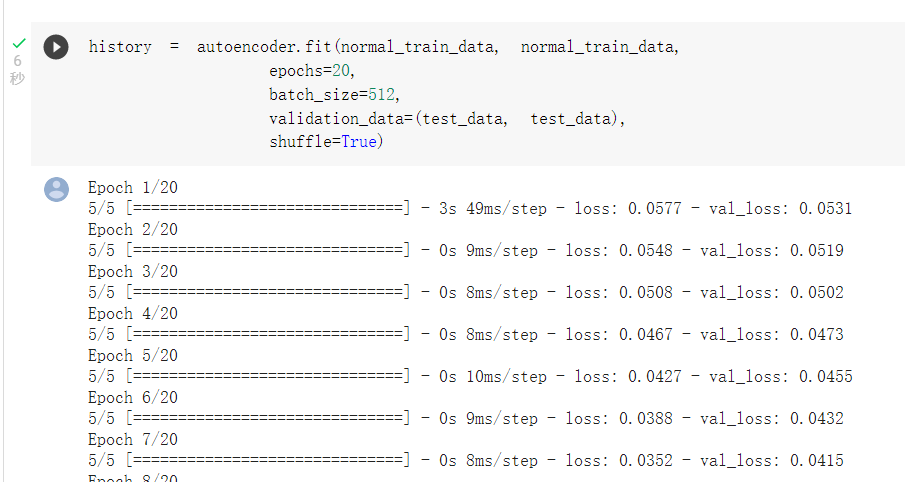
Task: Place cursor on the history variable
Action: click(119, 47)
